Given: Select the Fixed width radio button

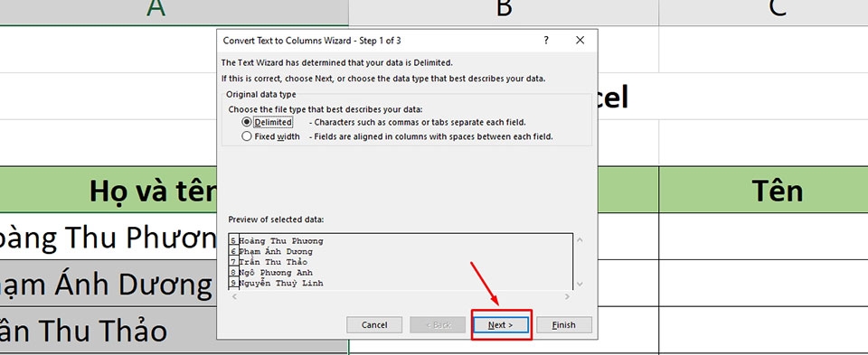Looking at the screenshot, I should [x=246, y=136].
